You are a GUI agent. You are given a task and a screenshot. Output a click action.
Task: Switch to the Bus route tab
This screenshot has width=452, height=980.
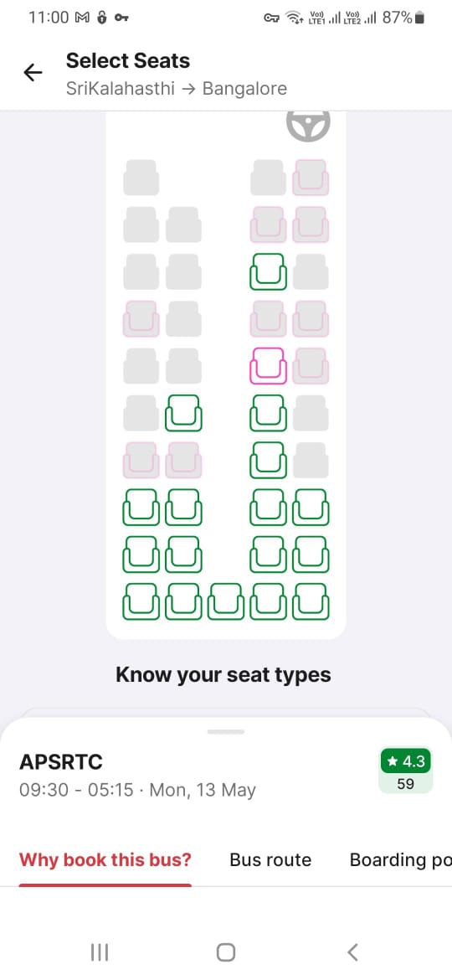pyautogui.click(x=270, y=860)
